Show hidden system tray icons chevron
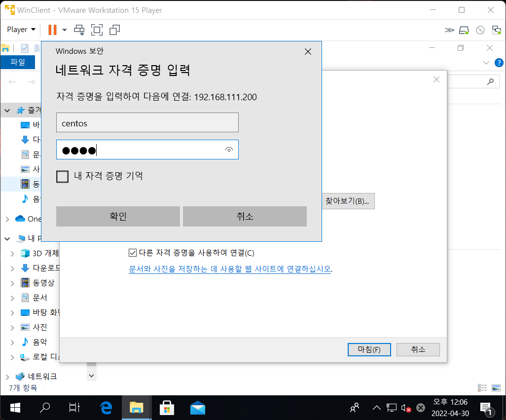Screen dimensions: 506x420 (376, 408)
